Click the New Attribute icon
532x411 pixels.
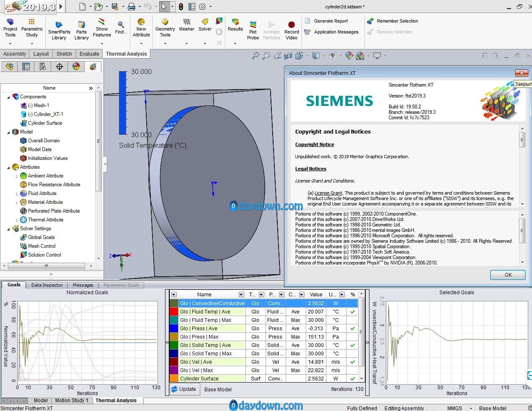141,23
